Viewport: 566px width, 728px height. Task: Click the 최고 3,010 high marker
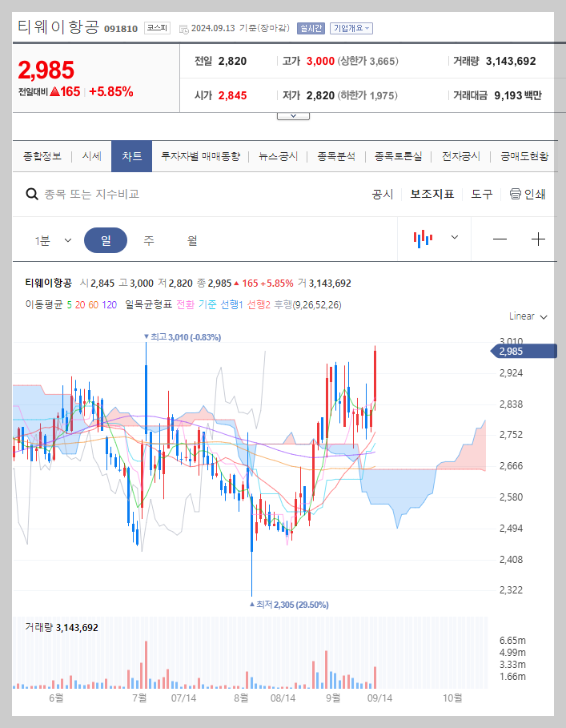pos(183,337)
